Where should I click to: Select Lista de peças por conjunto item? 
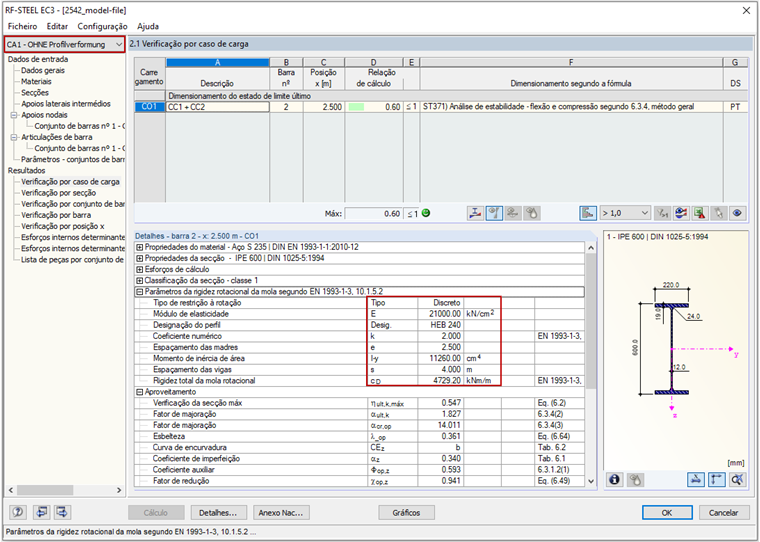point(72,260)
